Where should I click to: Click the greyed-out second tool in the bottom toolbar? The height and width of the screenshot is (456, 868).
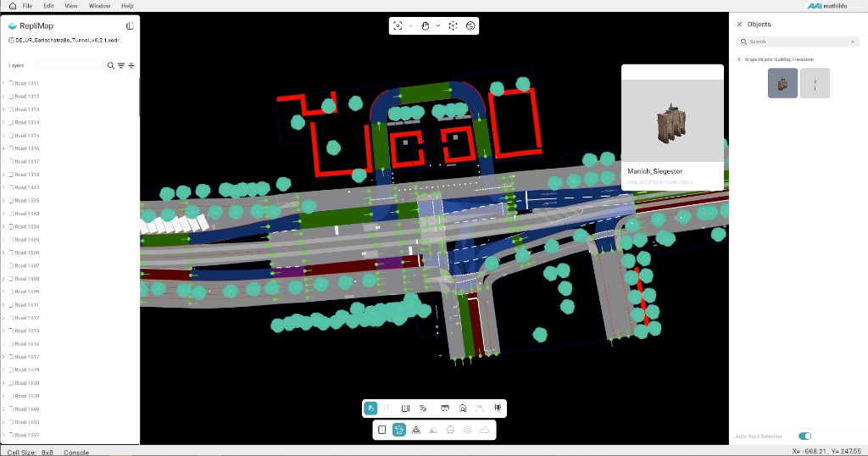(388, 409)
